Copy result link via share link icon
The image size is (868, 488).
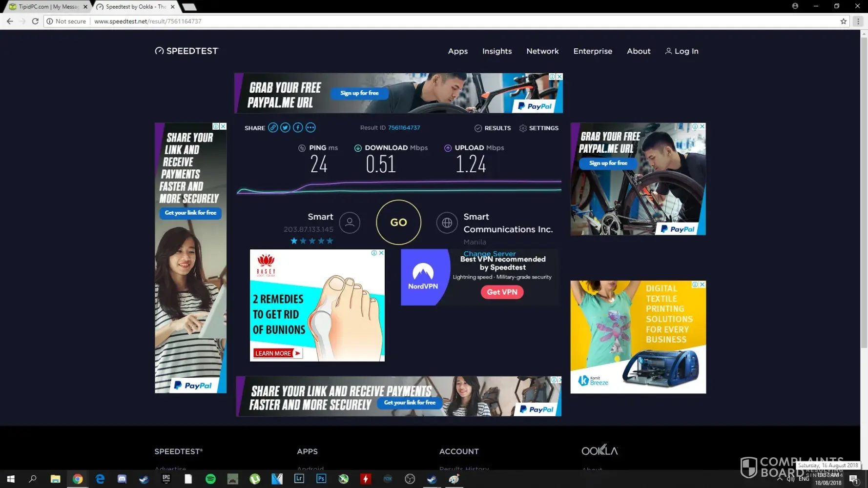(273, 128)
